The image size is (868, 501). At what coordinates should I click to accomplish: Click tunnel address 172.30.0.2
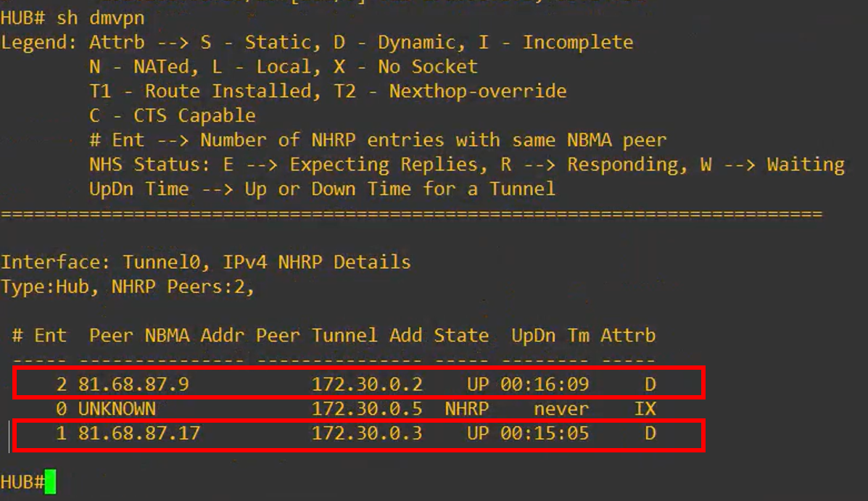coord(367,384)
